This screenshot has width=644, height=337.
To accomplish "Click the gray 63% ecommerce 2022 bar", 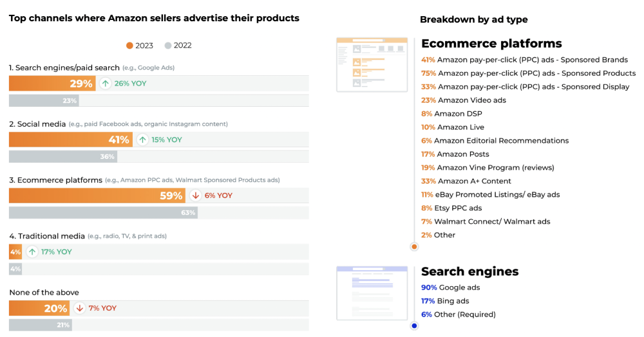I will click(x=103, y=212).
